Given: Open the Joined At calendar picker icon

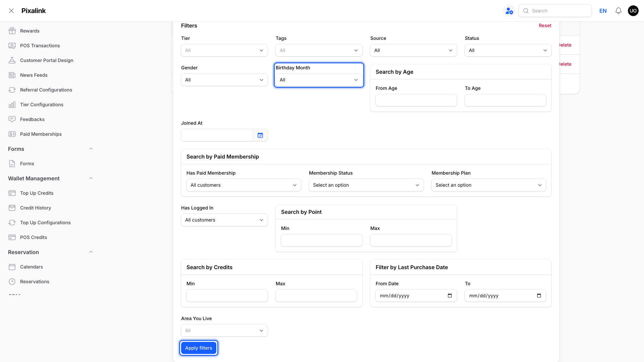Looking at the screenshot, I should (260, 135).
